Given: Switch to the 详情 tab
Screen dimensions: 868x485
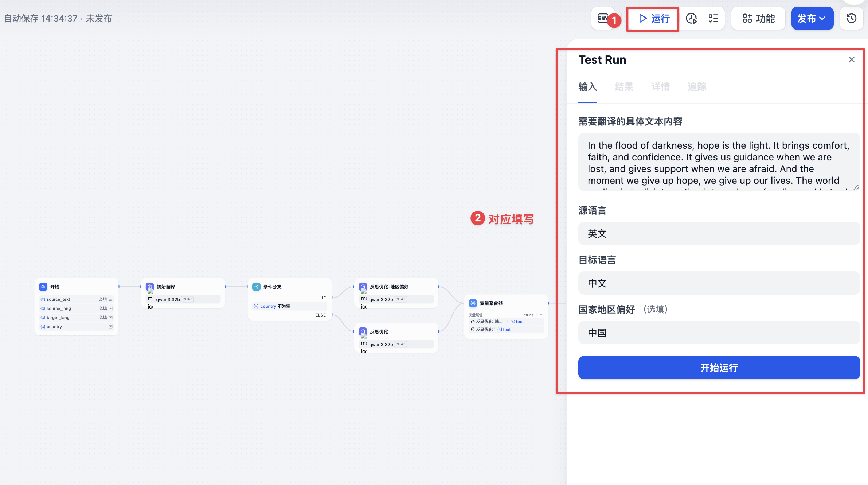Looking at the screenshot, I should click(x=660, y=87).
